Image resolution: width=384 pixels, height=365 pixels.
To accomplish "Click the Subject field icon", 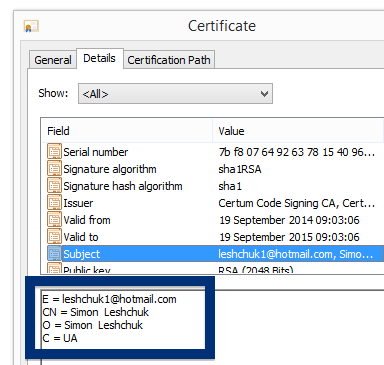I will (x=54, y=254).
